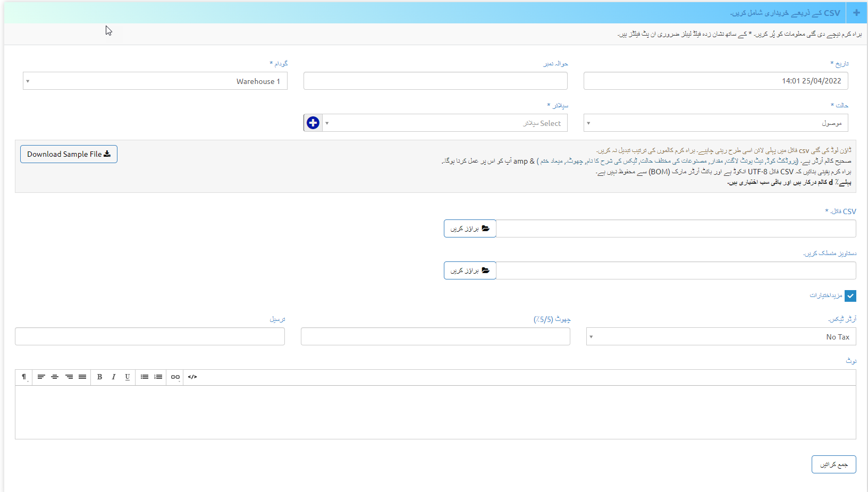868x492 pixels.
Task: Click the browse button for CSV file
Action: tap(470, 228)
